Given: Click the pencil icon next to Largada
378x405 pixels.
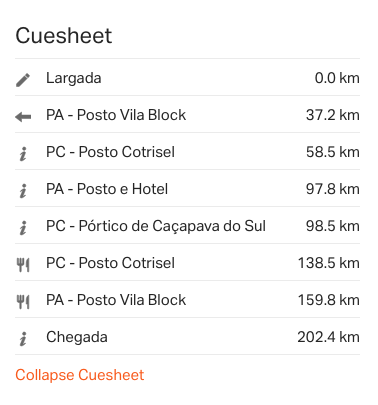Looking at the screenshot, I should coord(23,80).
